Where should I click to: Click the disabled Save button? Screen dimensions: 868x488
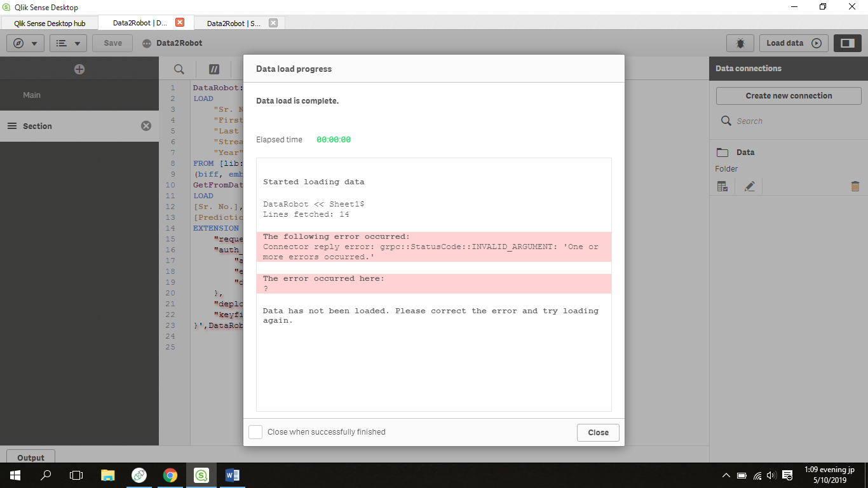pos(112,43)
